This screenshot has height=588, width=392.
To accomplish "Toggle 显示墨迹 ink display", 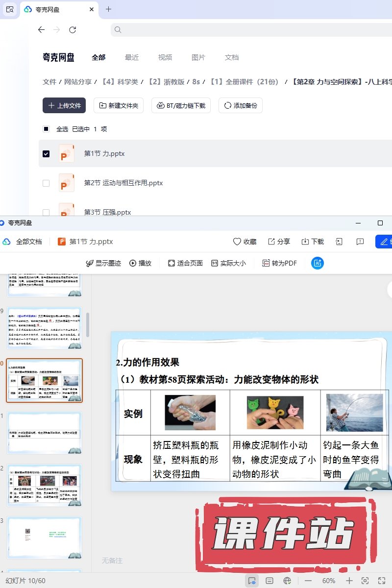I will pyautogui.click(x=103, y=263).
